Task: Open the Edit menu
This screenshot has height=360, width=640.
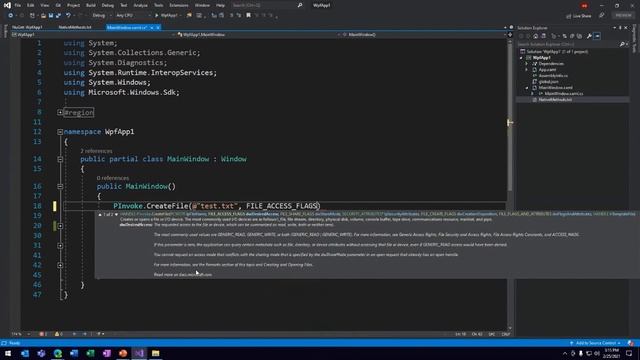Action: (x=31, y=5)
